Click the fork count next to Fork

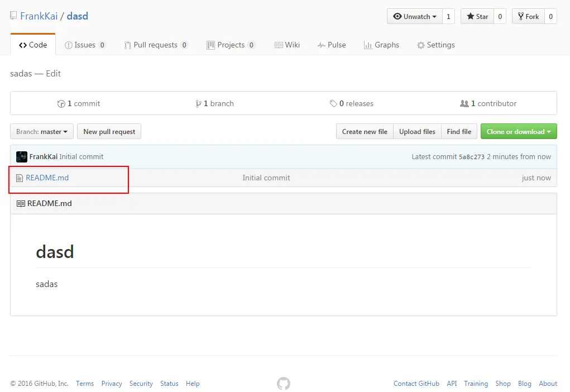pyautogui.click(x=550, y=16)
